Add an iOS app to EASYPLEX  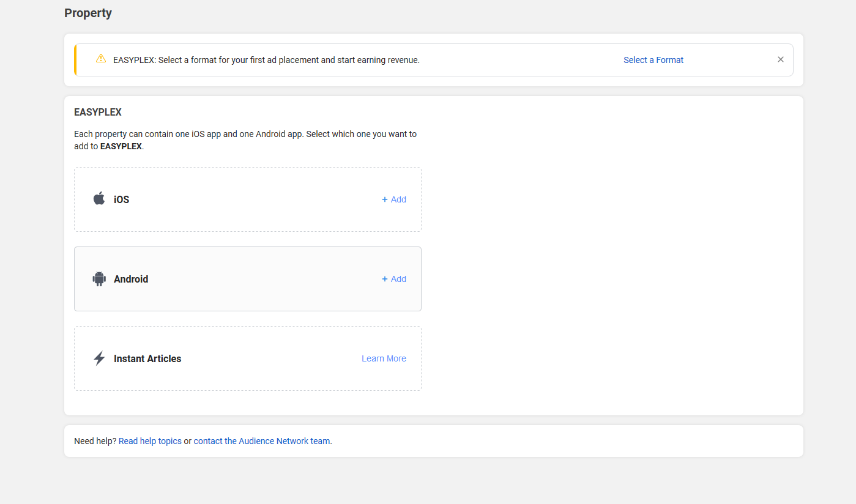point(393,199)
